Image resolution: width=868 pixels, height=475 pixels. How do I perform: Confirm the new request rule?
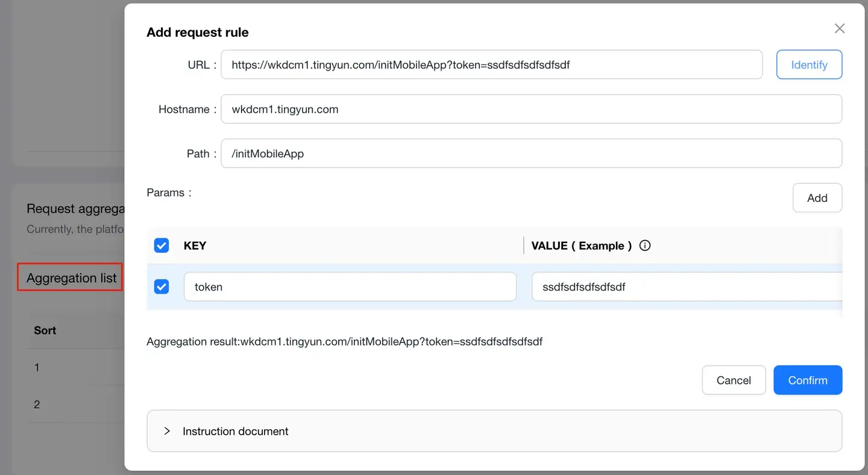807,380
